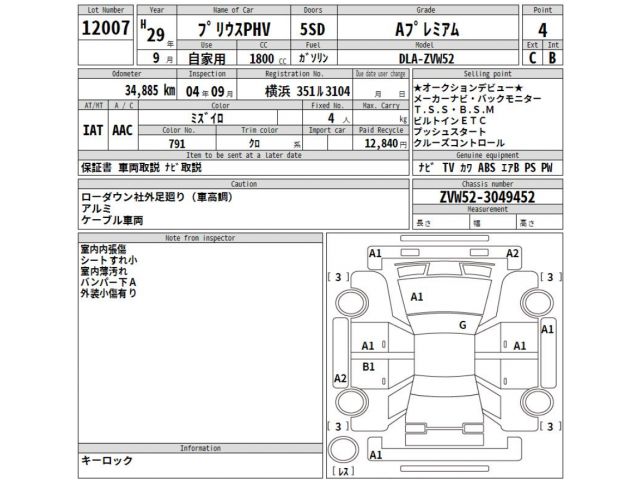Click the overall Point score 4

pos(542,30)
